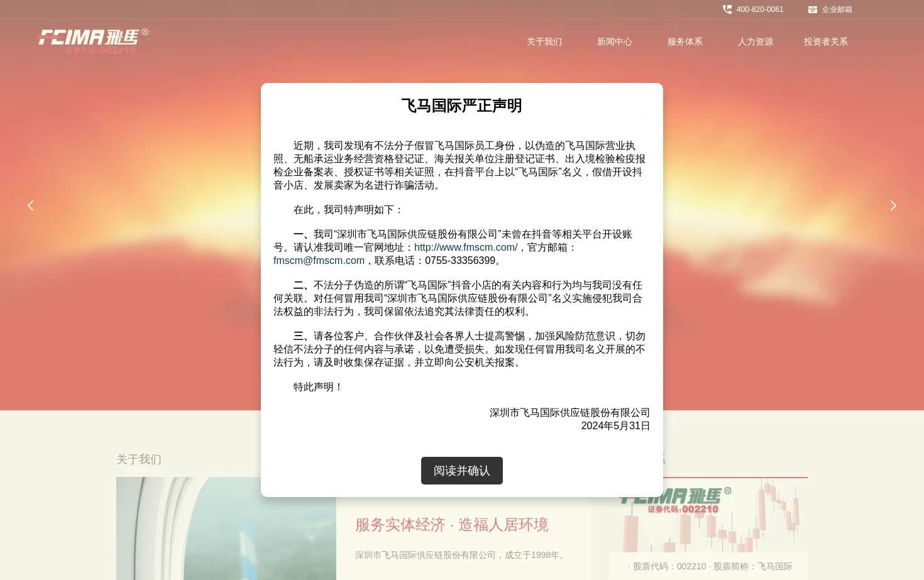Open the http://www.fmscm.com/ link
Screen dimensions: 924x580
click(x=466, y=248)
